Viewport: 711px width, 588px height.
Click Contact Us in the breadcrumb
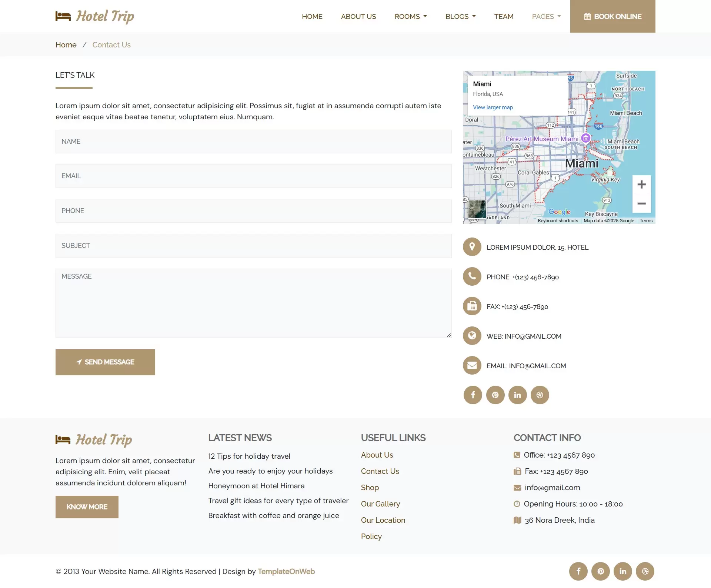pyautogui.click(x=111, y=45)
